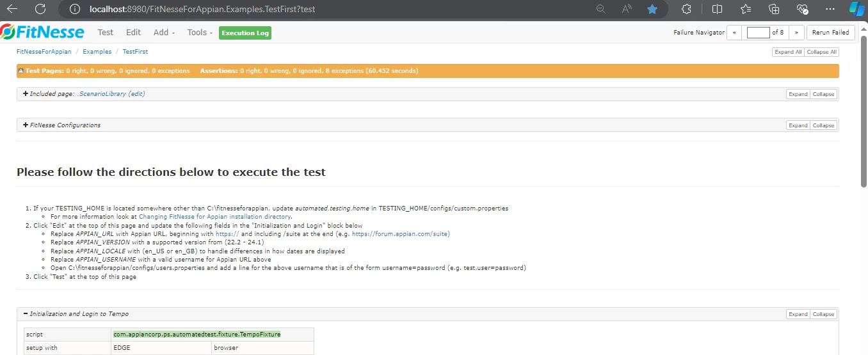The width and height of the screenshot is (868, 355).
Task: Open collections icon in toolbar
Action: coord(774,9)
